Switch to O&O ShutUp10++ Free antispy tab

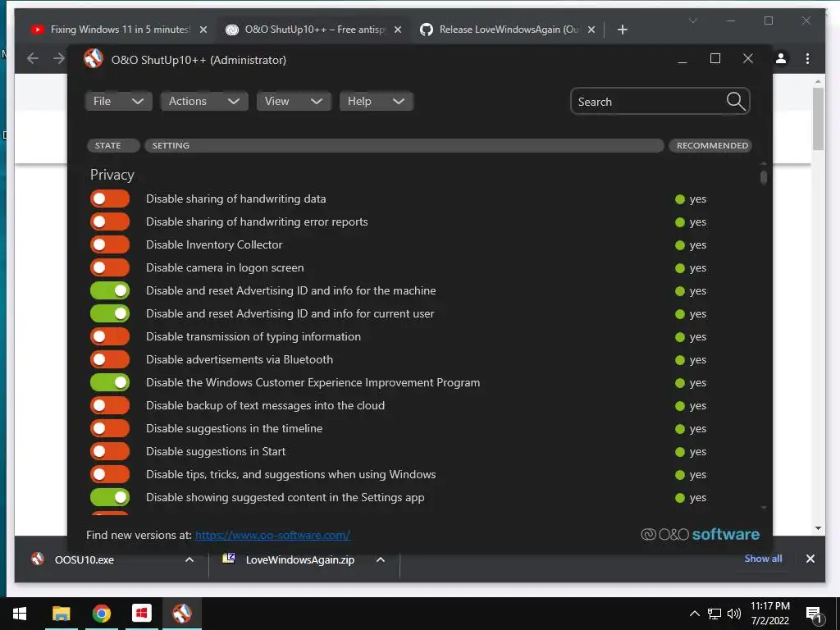click(x=314, y=30)
